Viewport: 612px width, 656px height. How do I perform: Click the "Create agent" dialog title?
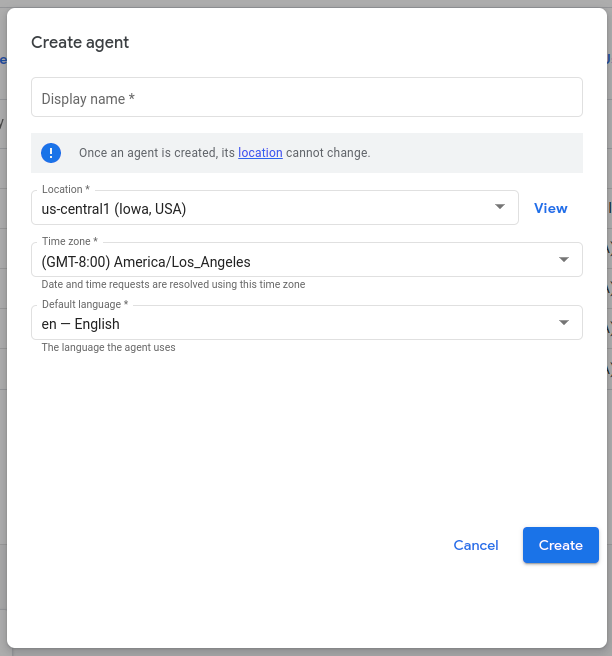(80, 42)
